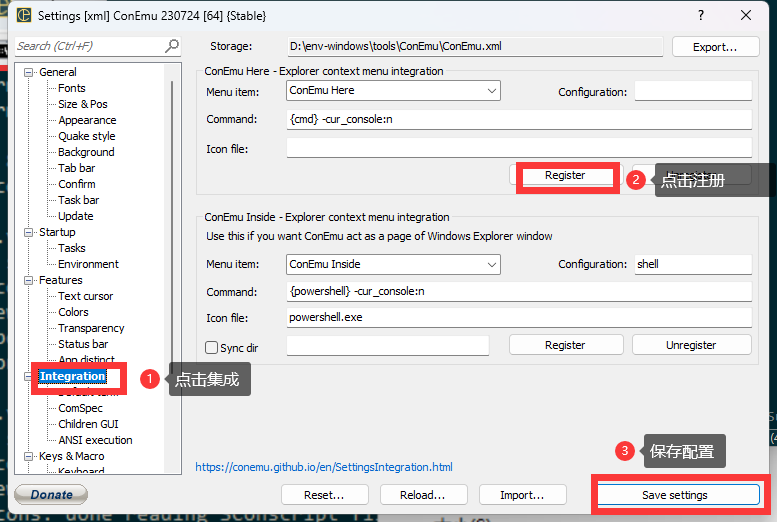Click the help question mark button
This screenshot has width=777, height=522.
click(x=701, y=15)
